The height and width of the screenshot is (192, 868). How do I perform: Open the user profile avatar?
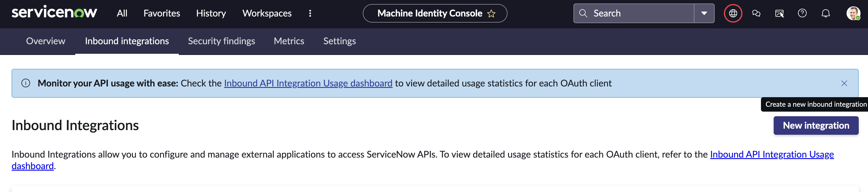pyautogui.click(x=853, y=14)
